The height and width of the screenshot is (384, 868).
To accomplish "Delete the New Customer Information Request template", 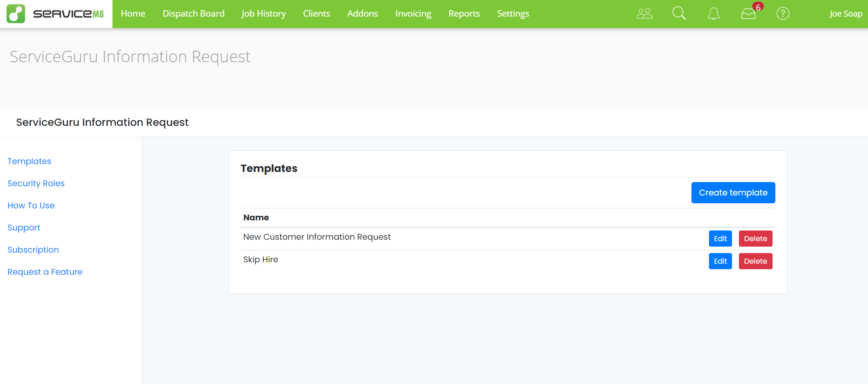I will click(756, 239).
